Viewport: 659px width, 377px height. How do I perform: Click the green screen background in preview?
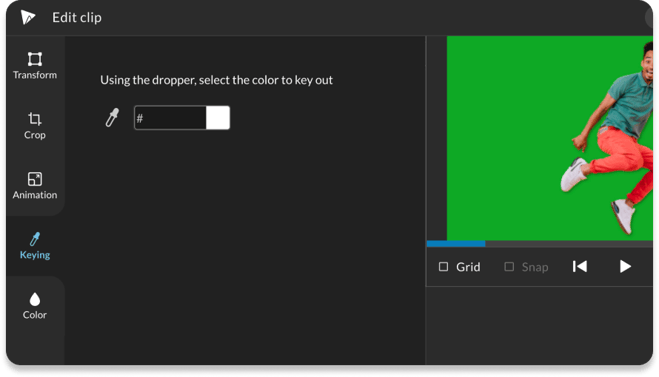504,139
